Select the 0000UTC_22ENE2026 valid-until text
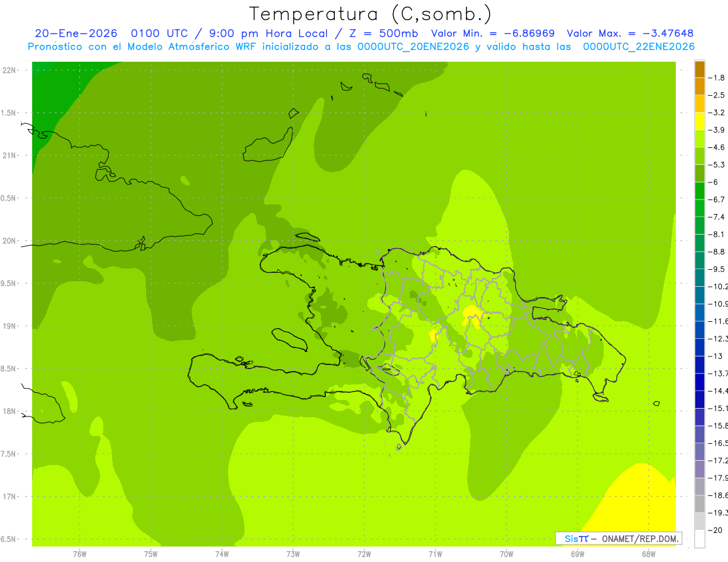 point(639,47)
